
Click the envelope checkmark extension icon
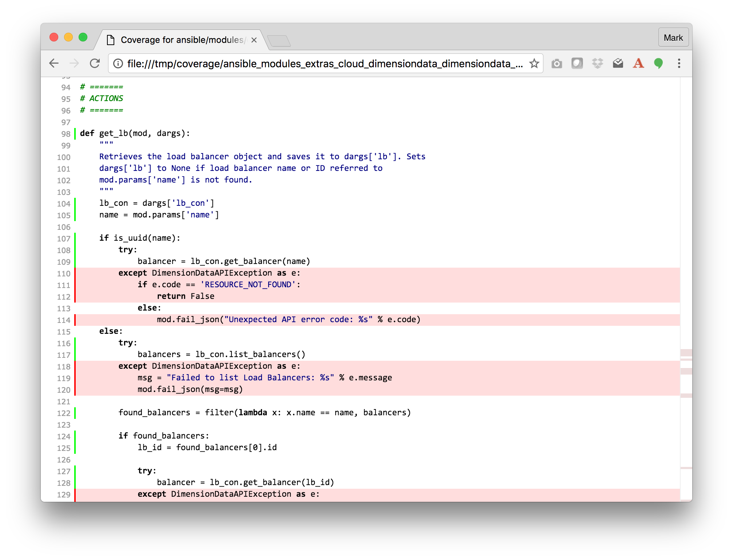[x=618, y=64]
